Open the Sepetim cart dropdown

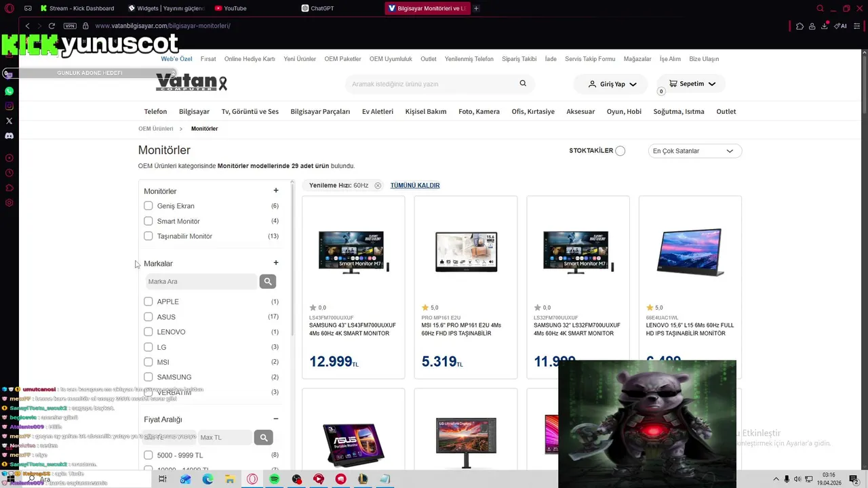692,83
